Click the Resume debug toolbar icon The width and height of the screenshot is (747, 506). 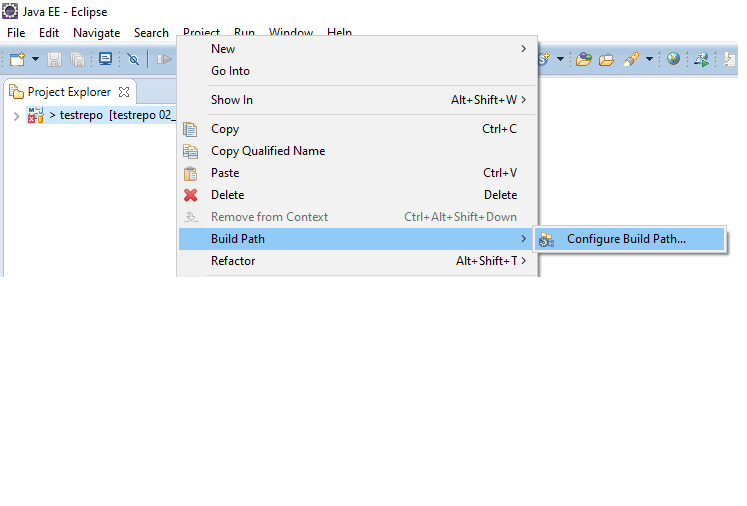[164, 59]
